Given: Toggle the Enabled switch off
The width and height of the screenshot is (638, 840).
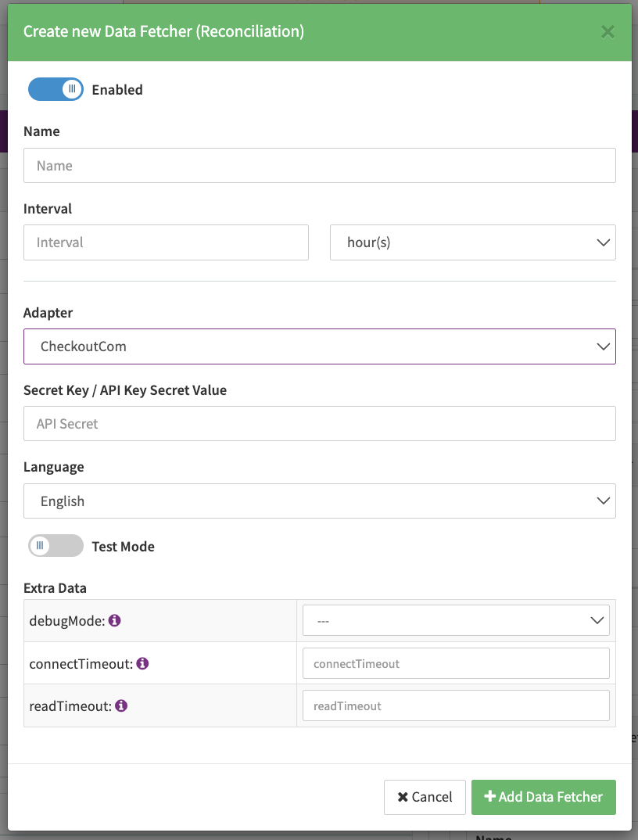Looking at the screenshot, I should point(56,89).
